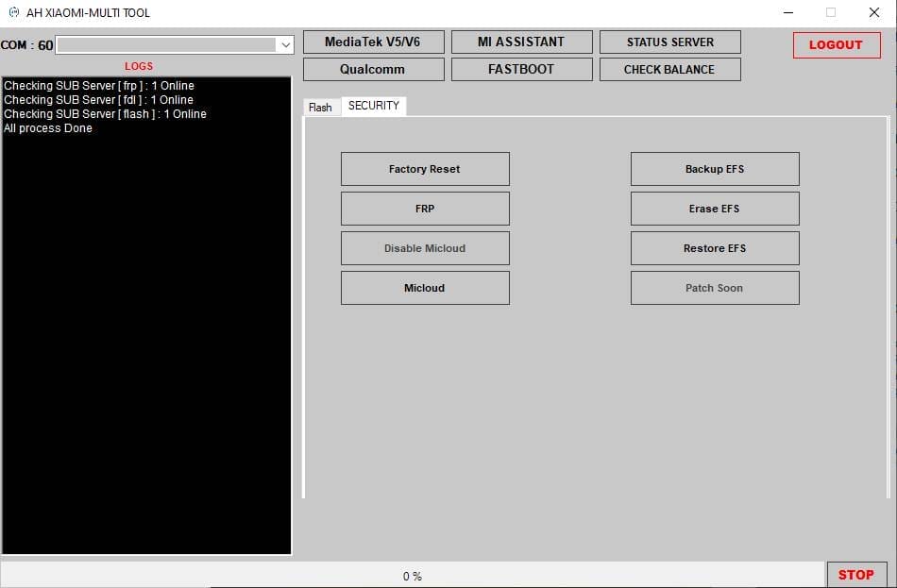
Task: Launch MI ASSISTANT mode
Action: click(521, 42)
